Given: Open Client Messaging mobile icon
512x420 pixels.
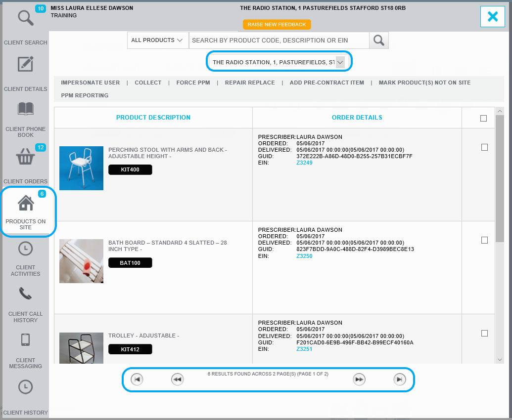Looking at the screenshot, I should 25,339.
